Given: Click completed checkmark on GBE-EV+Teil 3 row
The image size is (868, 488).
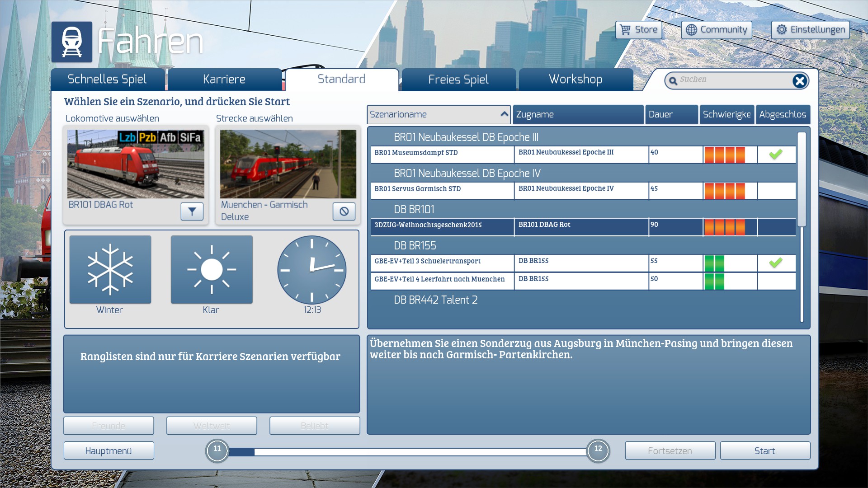Looking at the screenshot, I should [x=776, y=263].
